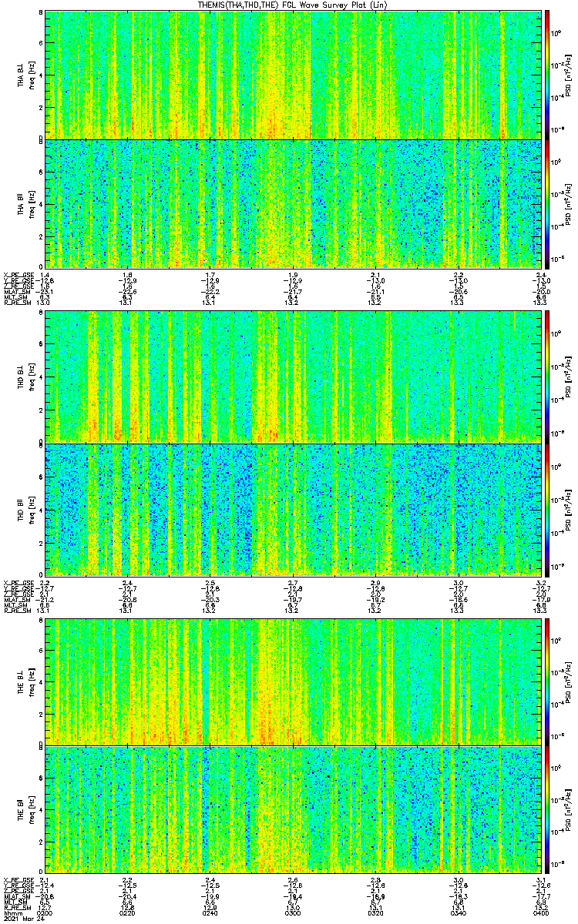Screen dimensions: 578x924
Task: Click the THE B-perp freq [Hz] axis label
Action: 32,681
